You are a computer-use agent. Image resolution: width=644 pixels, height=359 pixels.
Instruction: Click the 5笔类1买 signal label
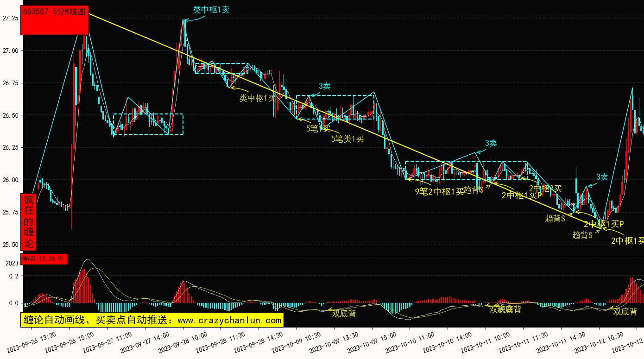347,138
